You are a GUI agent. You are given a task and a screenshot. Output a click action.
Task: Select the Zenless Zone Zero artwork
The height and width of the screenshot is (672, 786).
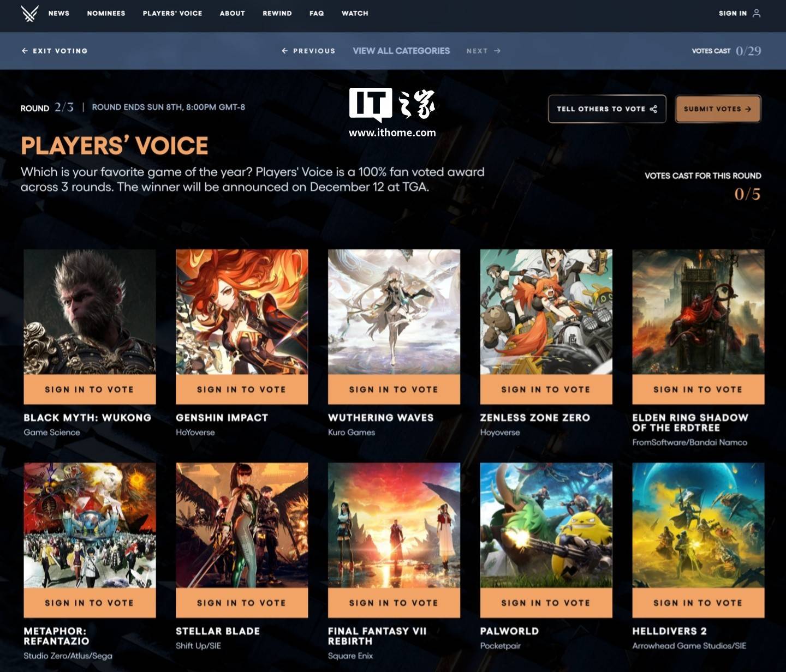546,312
